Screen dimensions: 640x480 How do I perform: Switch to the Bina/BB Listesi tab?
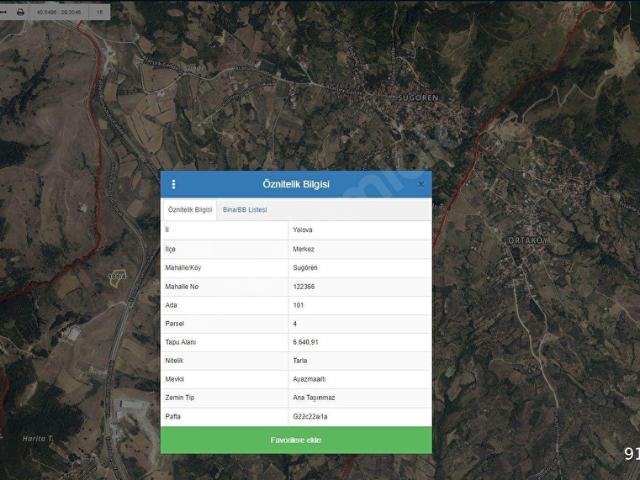click(x=245, y=210)
